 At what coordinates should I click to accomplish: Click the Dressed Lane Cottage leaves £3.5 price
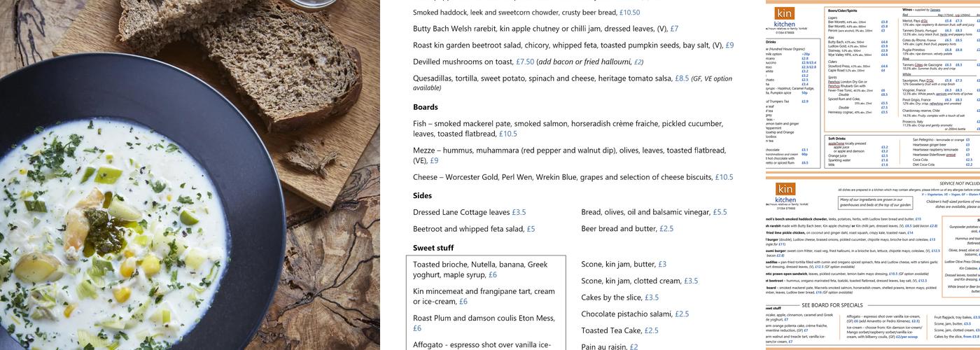coord(519,213)
